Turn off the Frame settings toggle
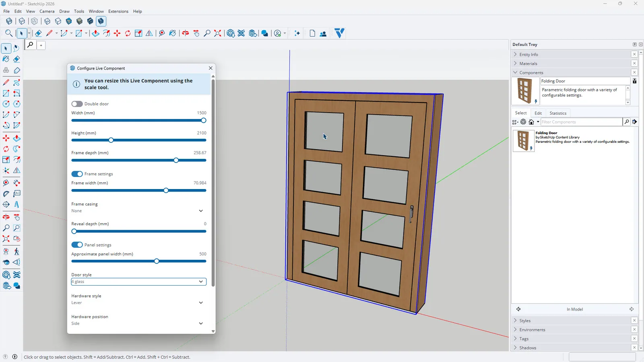Image resolution: width=644 pixels, height=362 pixels. coord(77,174)
